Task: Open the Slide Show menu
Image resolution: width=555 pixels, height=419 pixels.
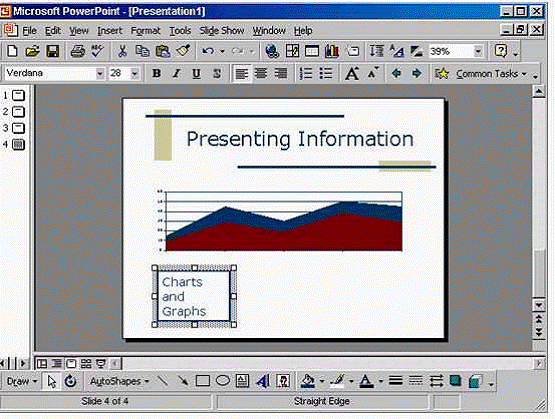Action: click(x=222, y=31)
